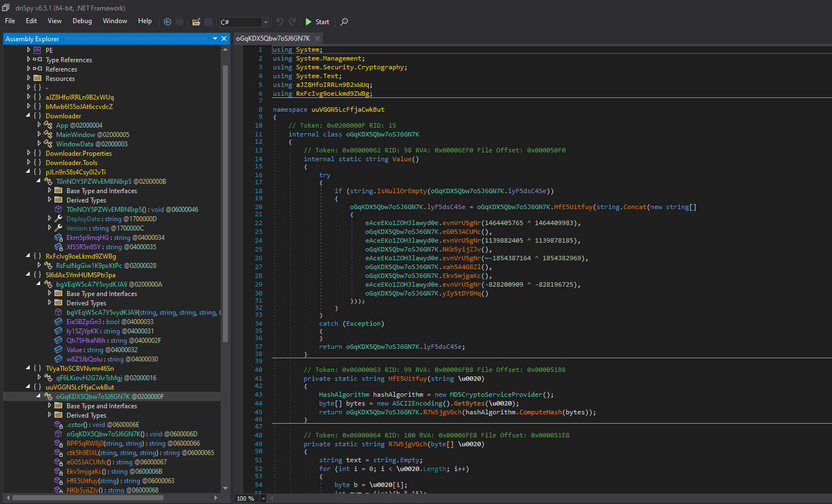Click the dnSpy title bar app icon
The width and height of the screenshot is (832, 504).
pyautogui.click(x=6, y=8)
